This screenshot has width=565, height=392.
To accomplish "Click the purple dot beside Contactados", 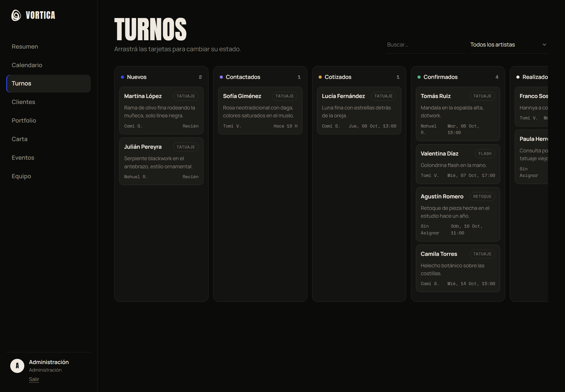I will coord(221,77).
